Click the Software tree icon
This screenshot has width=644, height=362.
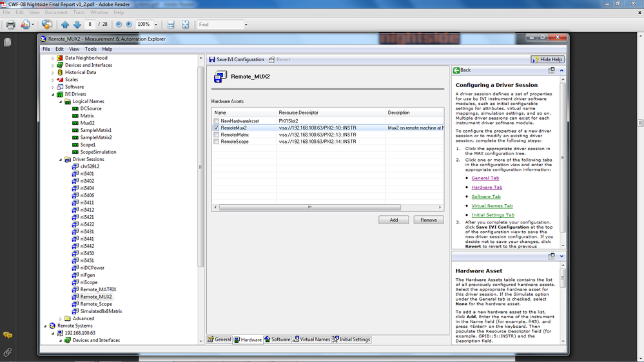coord(60,87)
